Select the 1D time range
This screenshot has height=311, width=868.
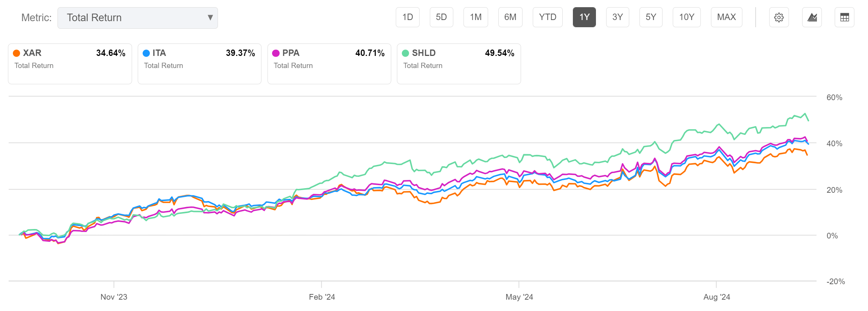pyautogui.click(x=408, y=17)
